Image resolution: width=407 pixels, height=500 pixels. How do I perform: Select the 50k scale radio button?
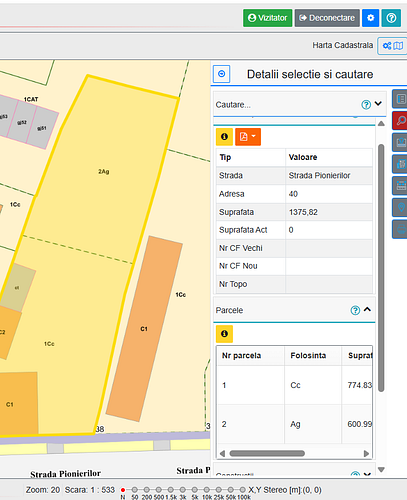(230, 490)
